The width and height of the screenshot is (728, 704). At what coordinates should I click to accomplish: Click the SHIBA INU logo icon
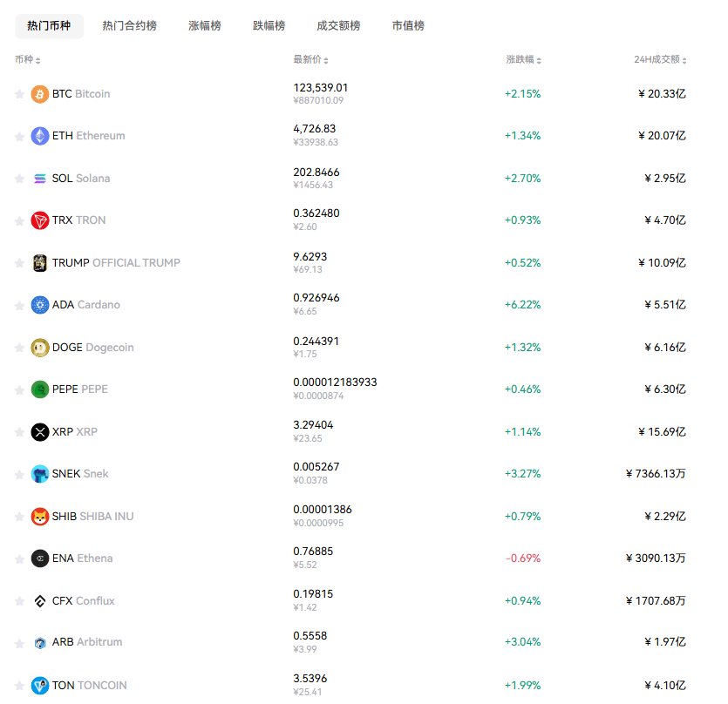[x=40, y=517]
